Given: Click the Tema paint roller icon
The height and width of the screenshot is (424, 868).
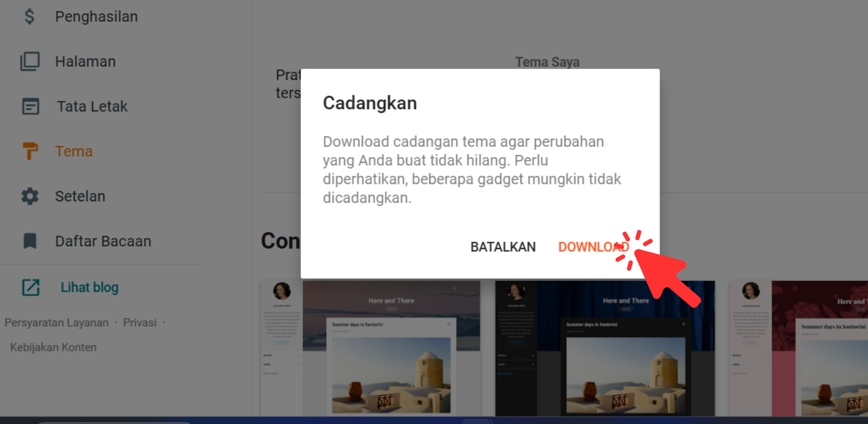Looking at the screenshot, I should coord(30,151).
